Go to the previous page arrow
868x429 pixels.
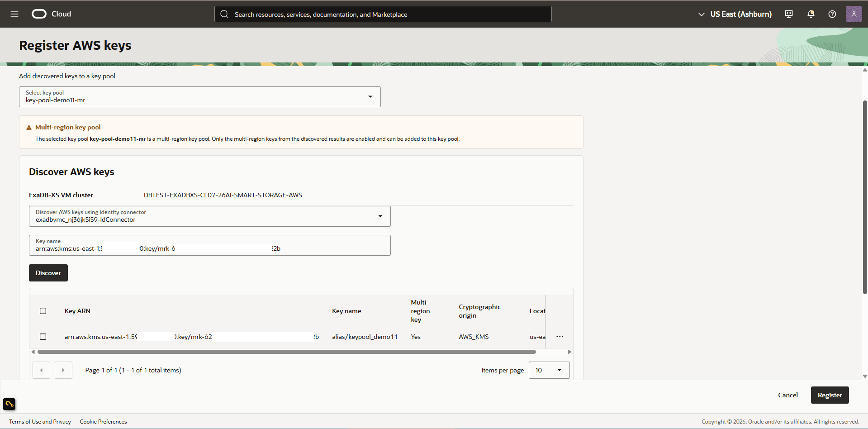point(41,370)
